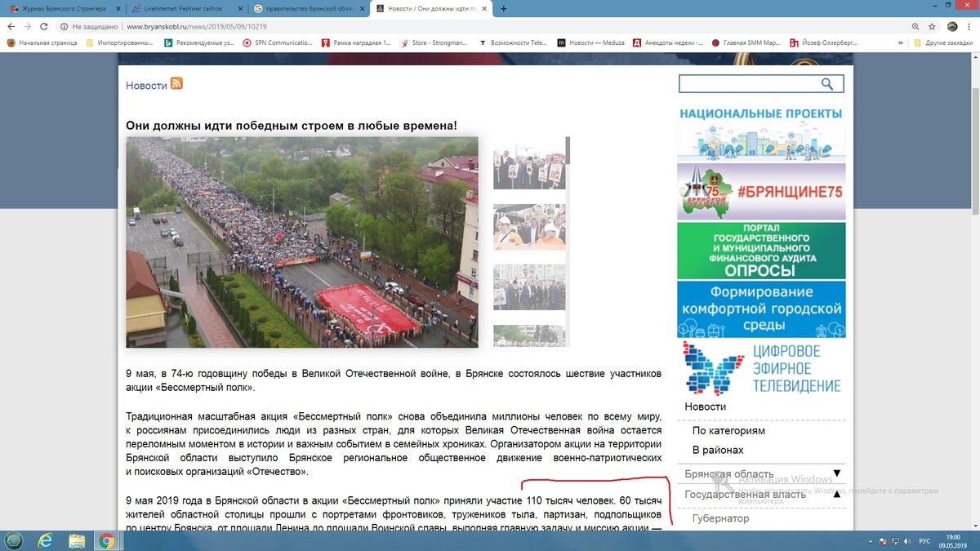Open 'Губернатор' sidebar item

pyautogui.click(x=720, y=518)
